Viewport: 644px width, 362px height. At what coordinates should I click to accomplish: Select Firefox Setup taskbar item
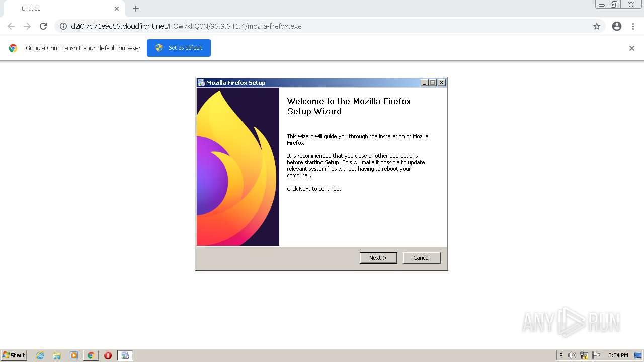pos(125,355)
